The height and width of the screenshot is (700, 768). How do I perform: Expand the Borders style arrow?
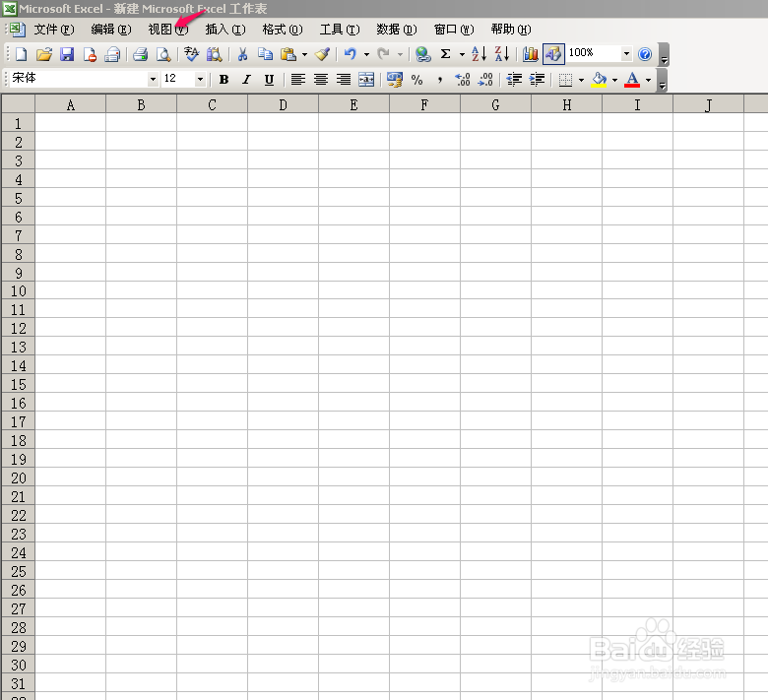[x=581, y=80]
